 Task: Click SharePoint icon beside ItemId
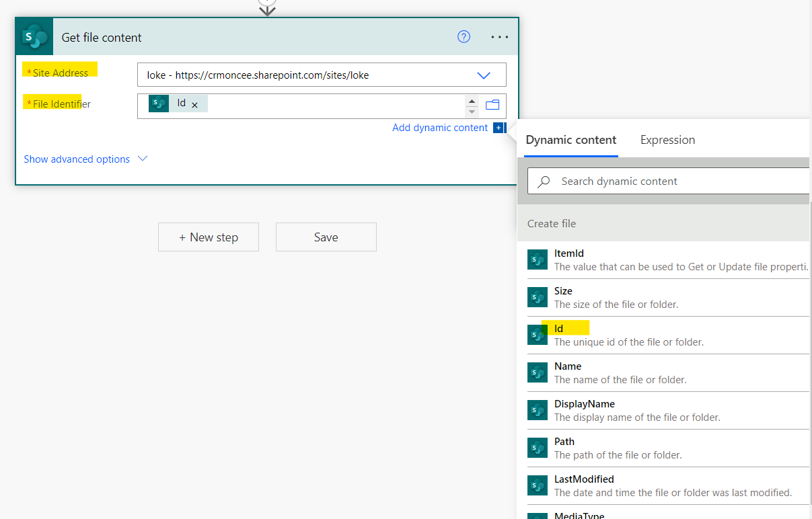coord(538,259)
